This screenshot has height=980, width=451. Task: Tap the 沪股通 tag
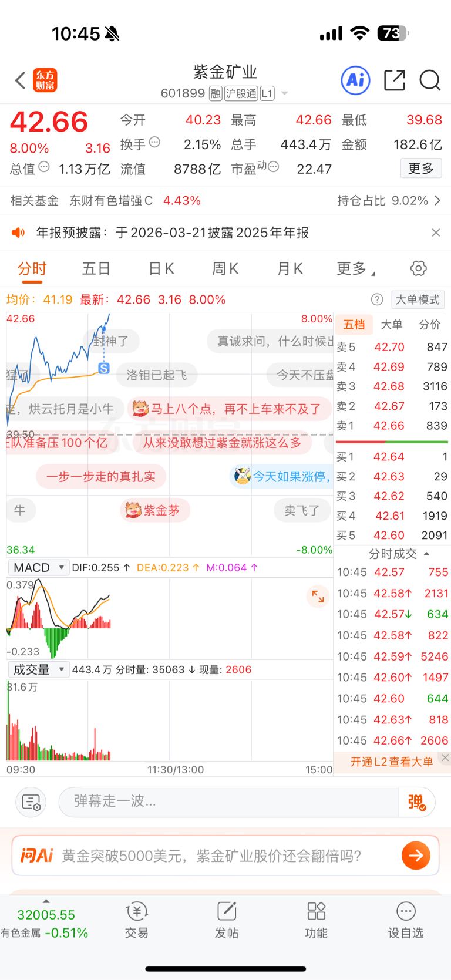[x=241, y=93]
